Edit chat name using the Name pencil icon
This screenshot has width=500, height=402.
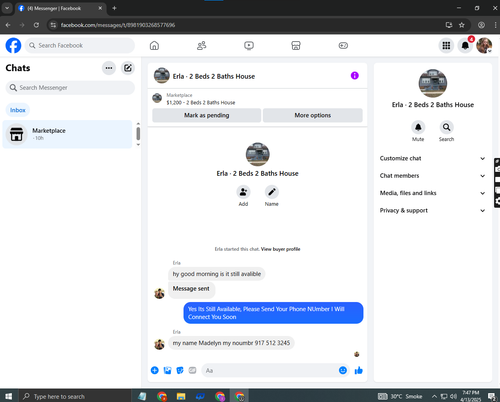(272, 192)
